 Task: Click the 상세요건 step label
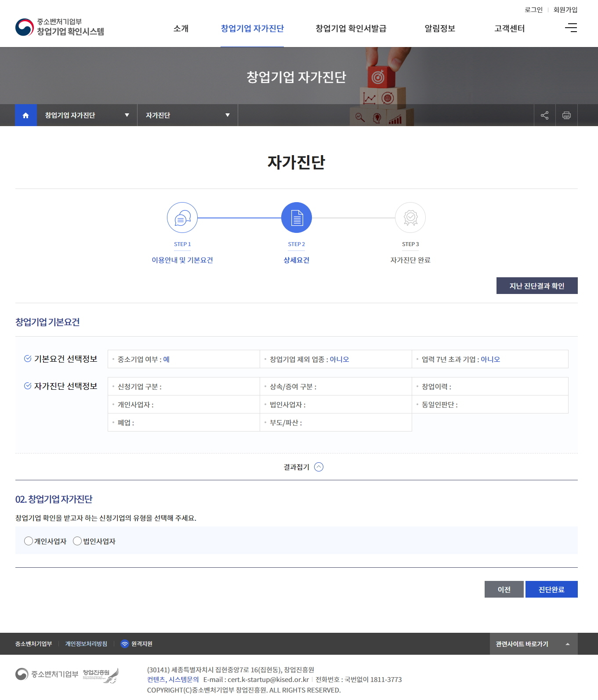pos(297,260)
